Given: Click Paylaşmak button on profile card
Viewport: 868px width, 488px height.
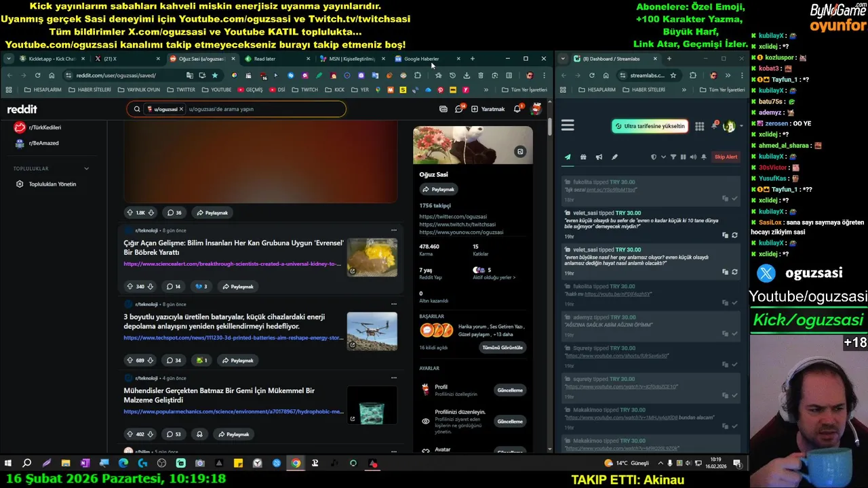Looking at the screenshot, I should pyautogui.click(x=439, y=189).
